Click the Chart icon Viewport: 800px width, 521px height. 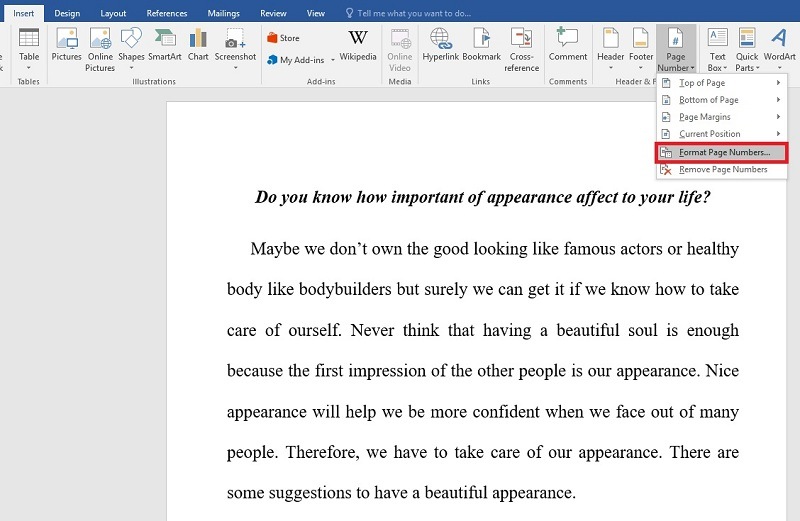(x=198, y=45)
